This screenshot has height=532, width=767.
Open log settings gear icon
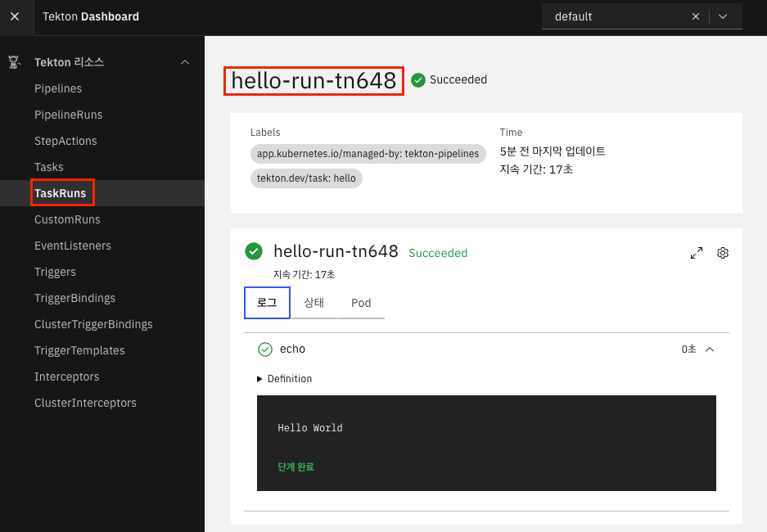723,253
